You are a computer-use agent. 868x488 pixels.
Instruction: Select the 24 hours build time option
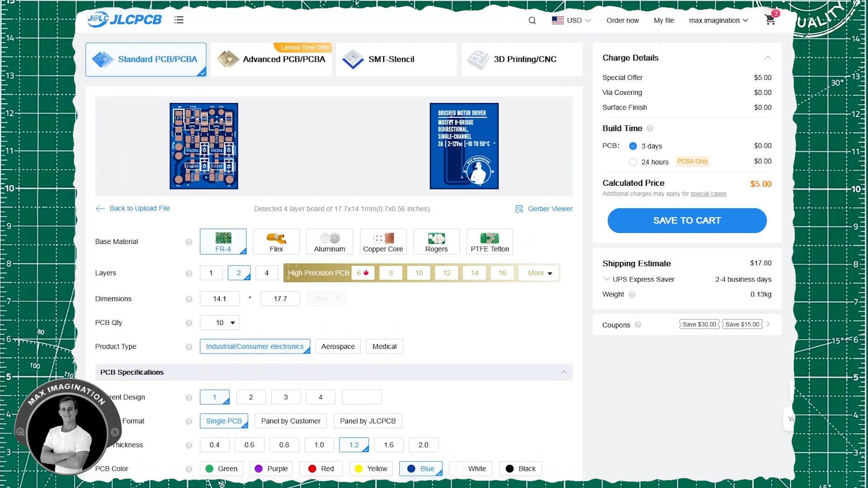pos(633,162)
